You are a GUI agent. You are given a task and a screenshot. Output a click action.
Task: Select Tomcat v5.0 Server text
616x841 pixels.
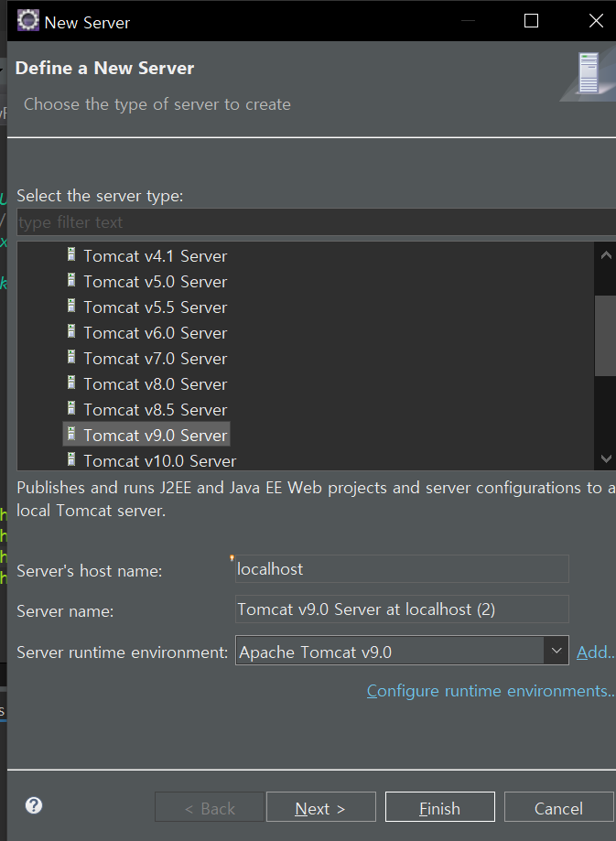(155, 282)
